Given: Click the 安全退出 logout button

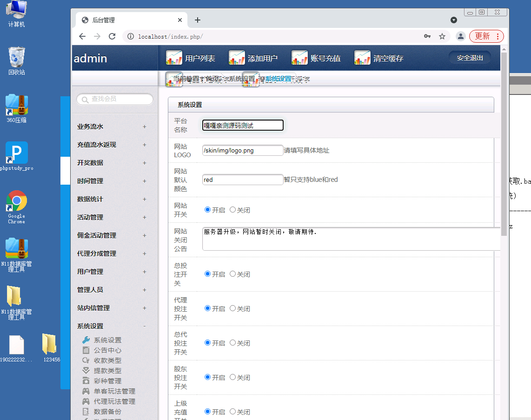Looking at the screenshot, I should click(x=470, y=58).
